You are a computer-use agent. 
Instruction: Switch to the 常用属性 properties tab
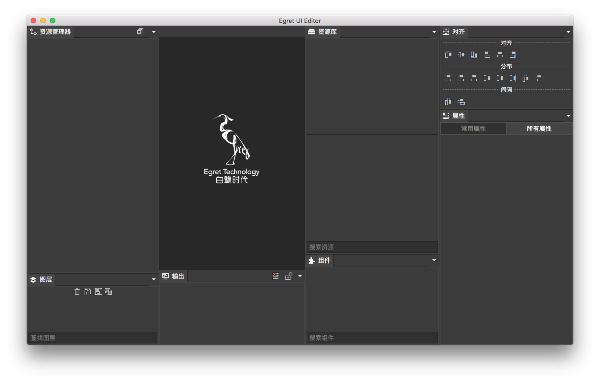click(473, 129)
